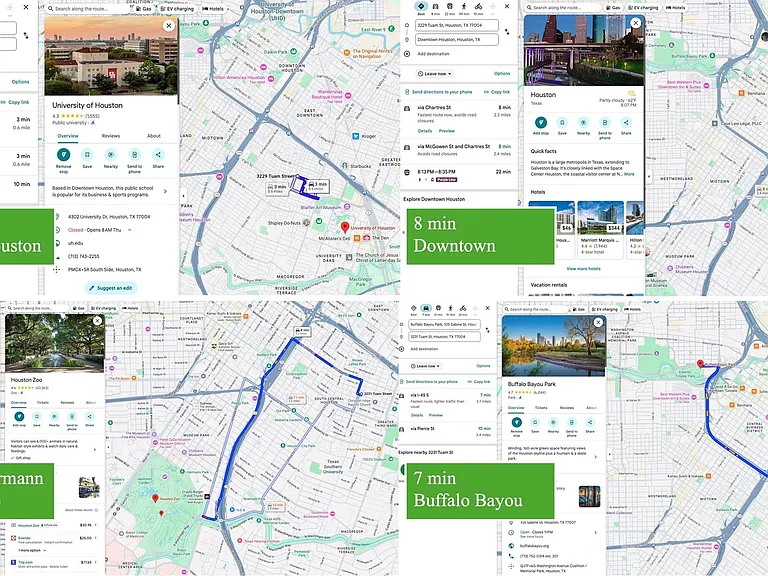Open Leave now dropdown in Buffalo Bayou directions
Screen dimensions: 768x576
[x=426, y=366]
